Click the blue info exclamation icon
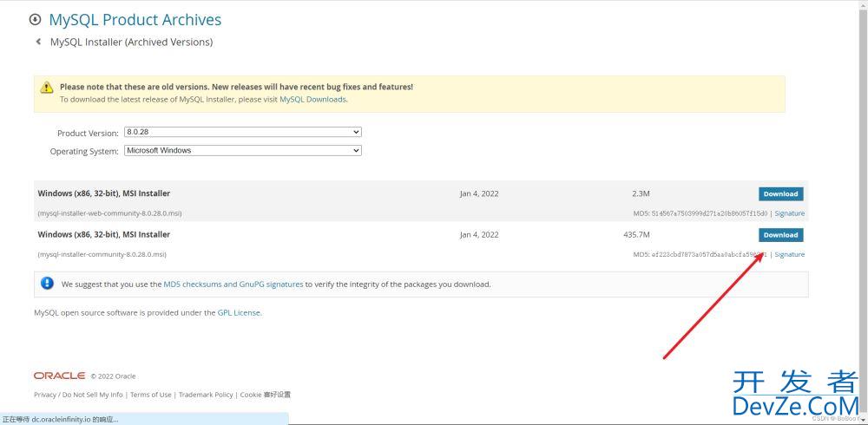The width and height of the screenshot is (868, 425). coord(47,284)
